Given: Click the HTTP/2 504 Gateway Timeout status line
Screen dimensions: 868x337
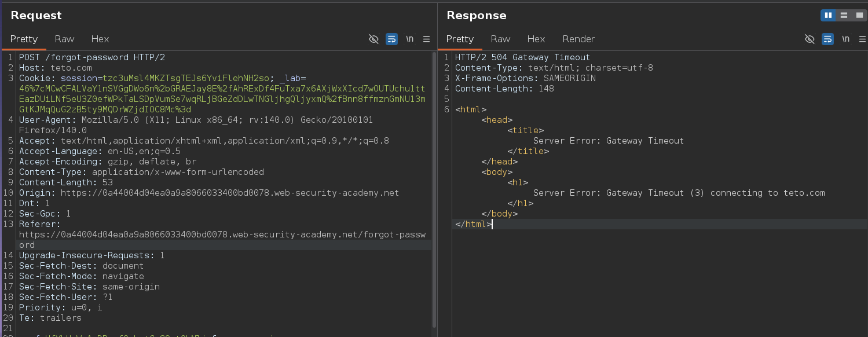Looking at the screenshot, I should [522, 57].
